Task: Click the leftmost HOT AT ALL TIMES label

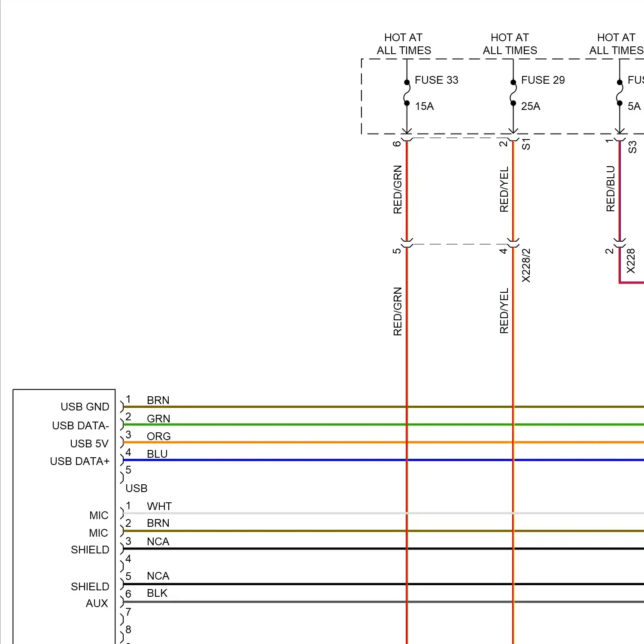Action: pos(404,43)
